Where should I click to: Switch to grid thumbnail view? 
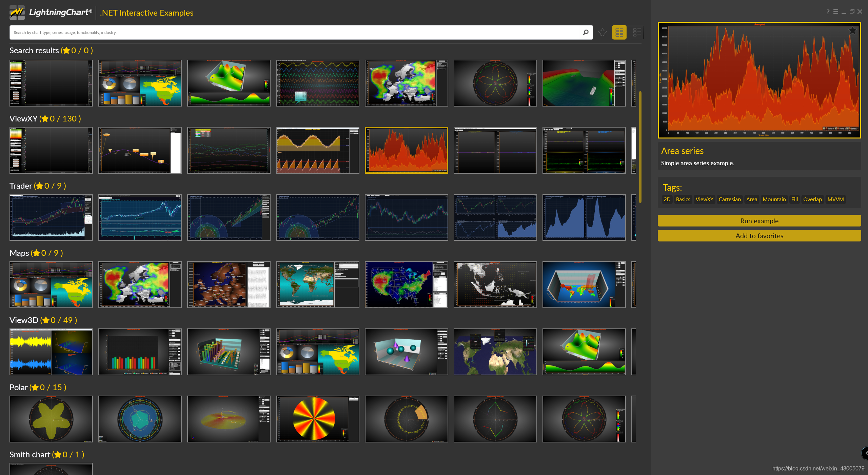tap(619, 33)
